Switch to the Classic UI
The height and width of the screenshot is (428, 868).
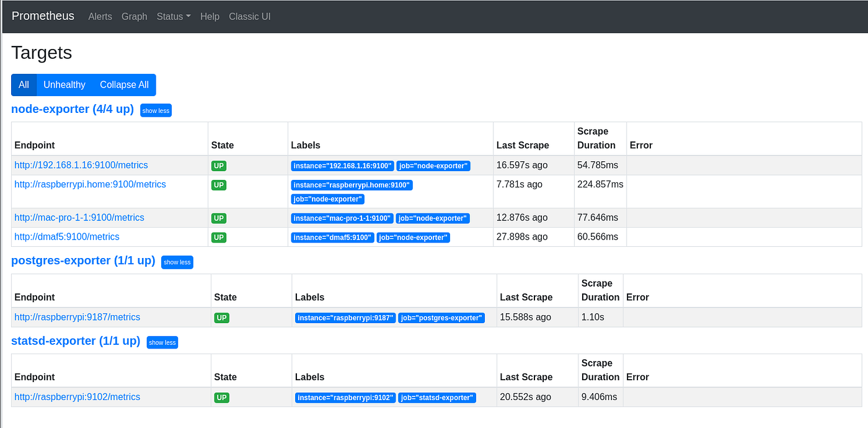point(249,17)
